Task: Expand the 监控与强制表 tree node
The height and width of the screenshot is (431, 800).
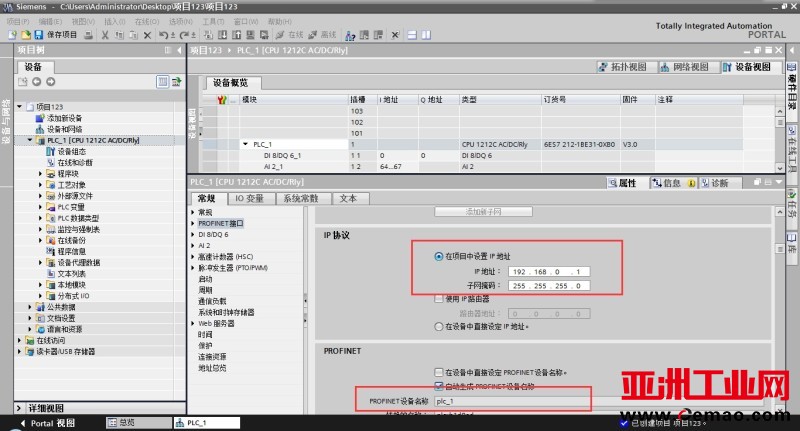Action: (40, 229)
